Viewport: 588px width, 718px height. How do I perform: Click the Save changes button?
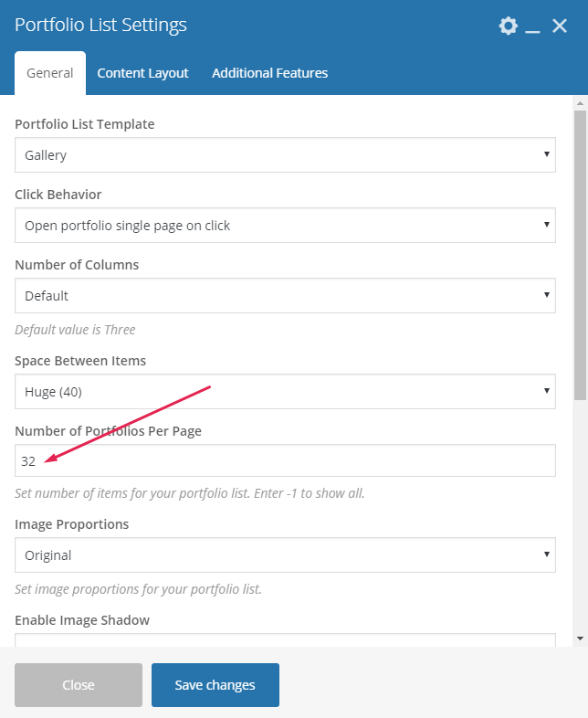215,685
